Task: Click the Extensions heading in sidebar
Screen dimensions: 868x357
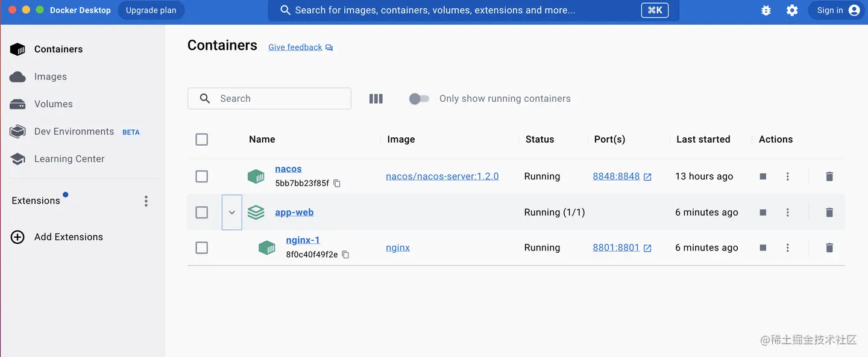Action: [x=36, y=201]
